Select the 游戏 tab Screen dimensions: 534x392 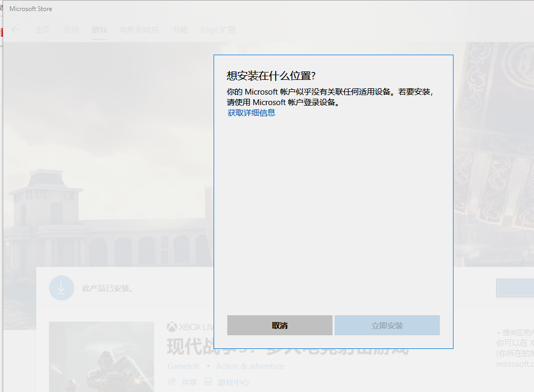99,30
